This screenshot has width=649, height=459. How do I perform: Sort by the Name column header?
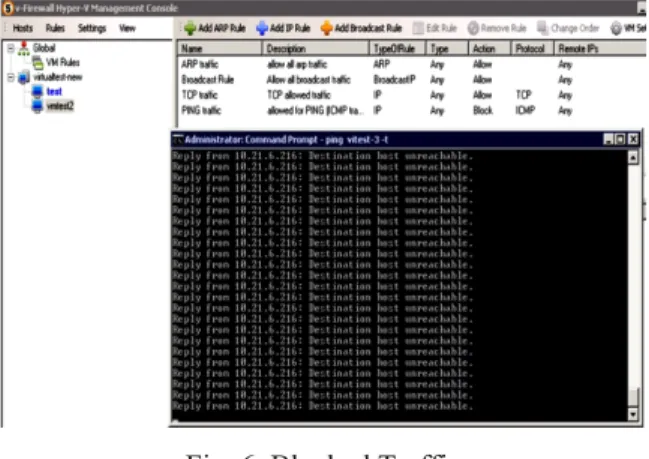[x=220, y=48]
